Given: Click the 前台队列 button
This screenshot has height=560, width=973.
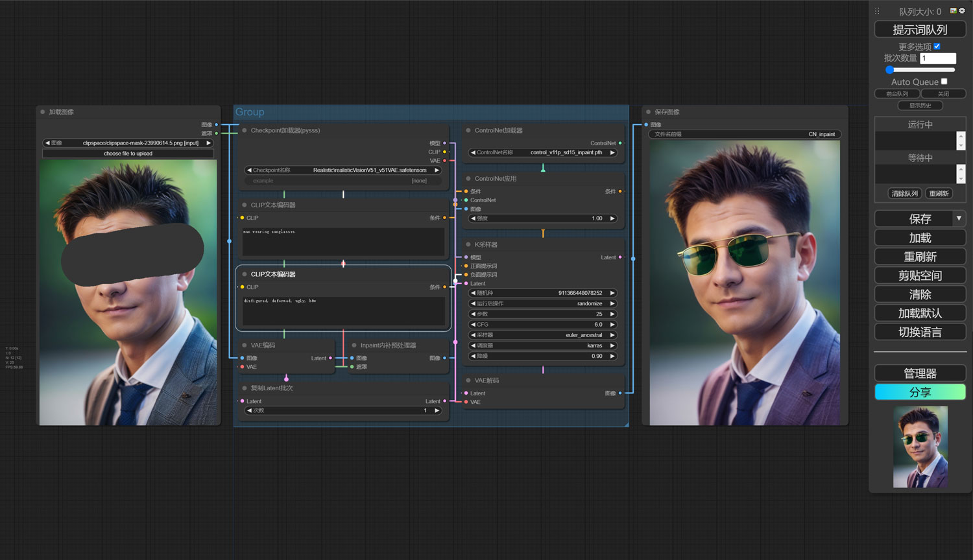Looking at the screenshot, I should coord(897,94).
